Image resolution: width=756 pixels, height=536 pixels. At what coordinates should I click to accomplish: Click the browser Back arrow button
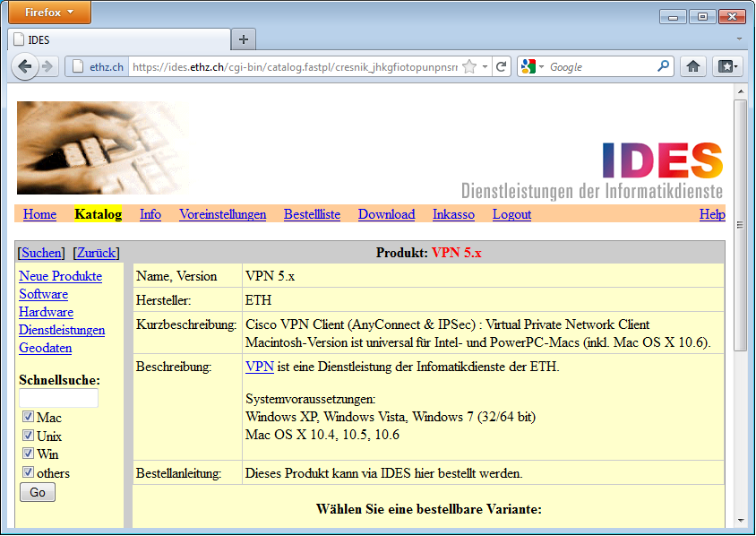click(x=24, y=66)
